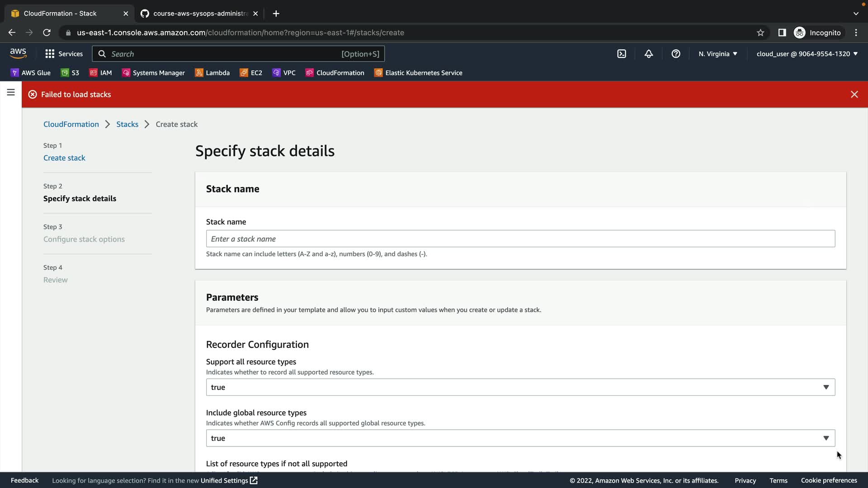The image size is (868, 488).
Task: Open the Elastic Kubernetes Service shortcut
Action: [x=418, y=73]
